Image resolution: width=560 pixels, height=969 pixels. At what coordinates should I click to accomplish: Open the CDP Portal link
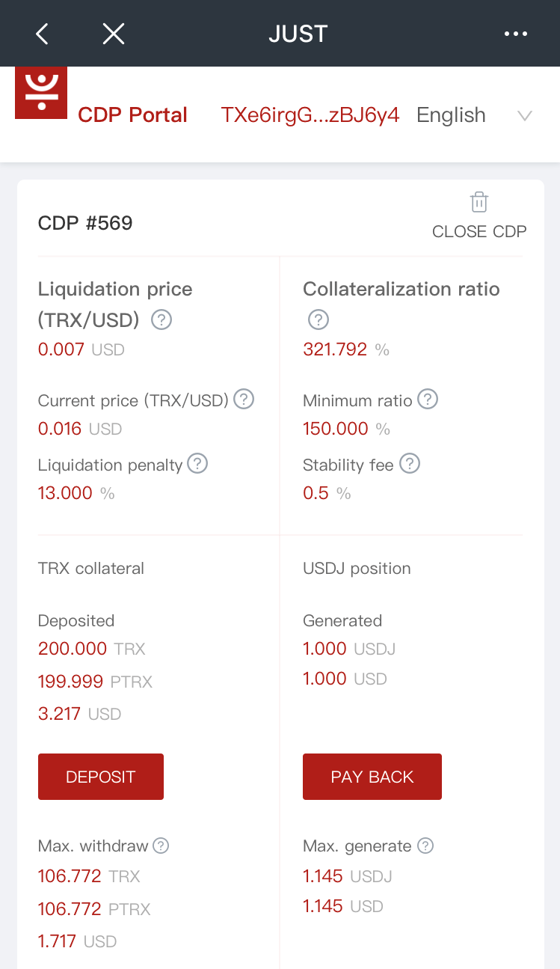click(x=132, y=115)
